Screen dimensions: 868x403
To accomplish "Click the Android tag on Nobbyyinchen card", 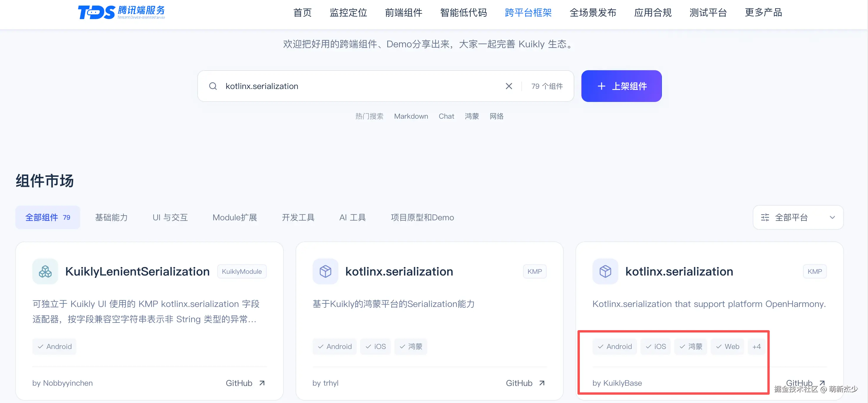I will (55, 346).
